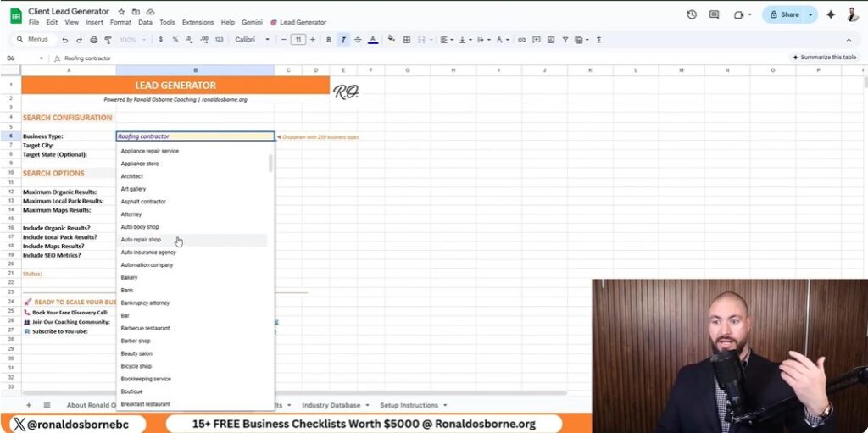The height and width of the screenshot is (433, 868).
Task: Open the Format menu
Action: [x=120, y=23]
